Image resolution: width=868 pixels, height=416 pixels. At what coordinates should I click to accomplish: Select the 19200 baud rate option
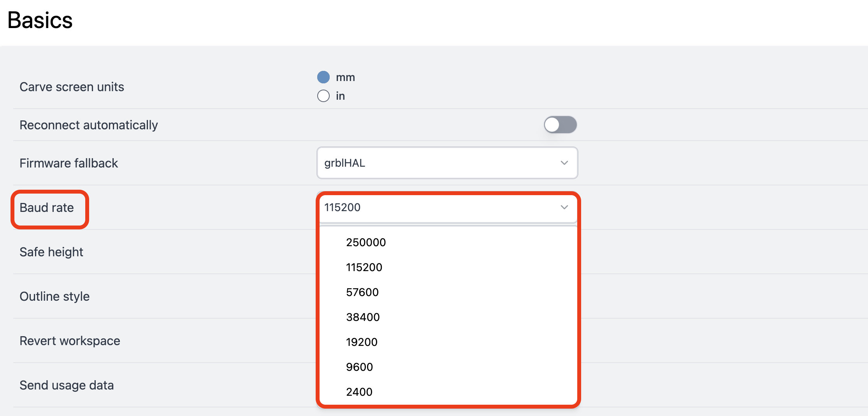[362, 342]
